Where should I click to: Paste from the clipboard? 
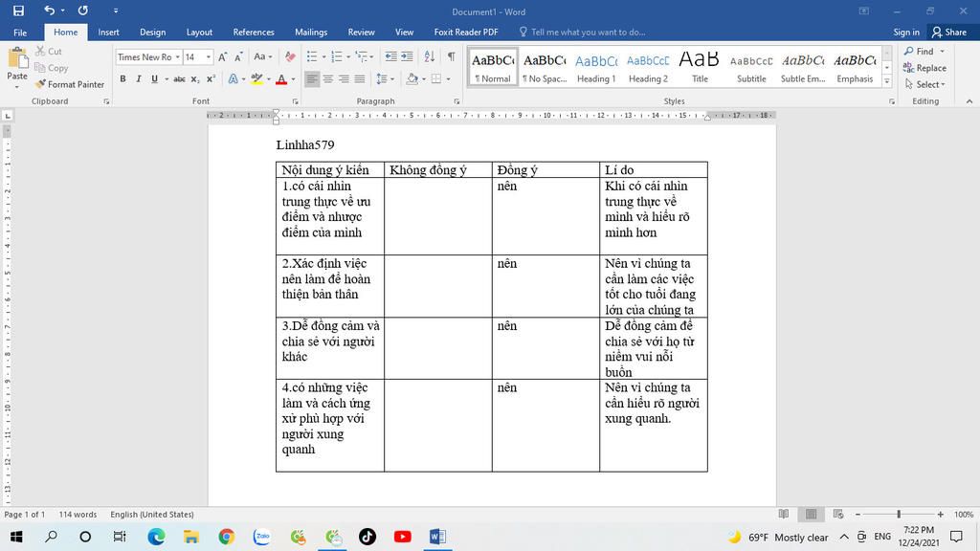[x=17, y=66]
